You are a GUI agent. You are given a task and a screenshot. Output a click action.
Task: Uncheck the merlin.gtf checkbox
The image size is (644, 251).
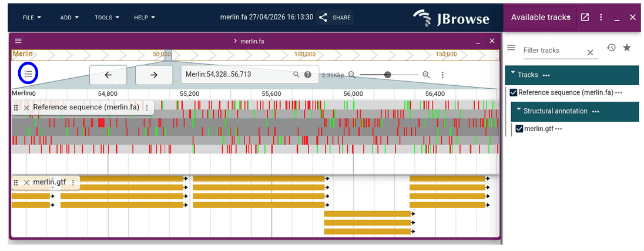pos(519,129)
